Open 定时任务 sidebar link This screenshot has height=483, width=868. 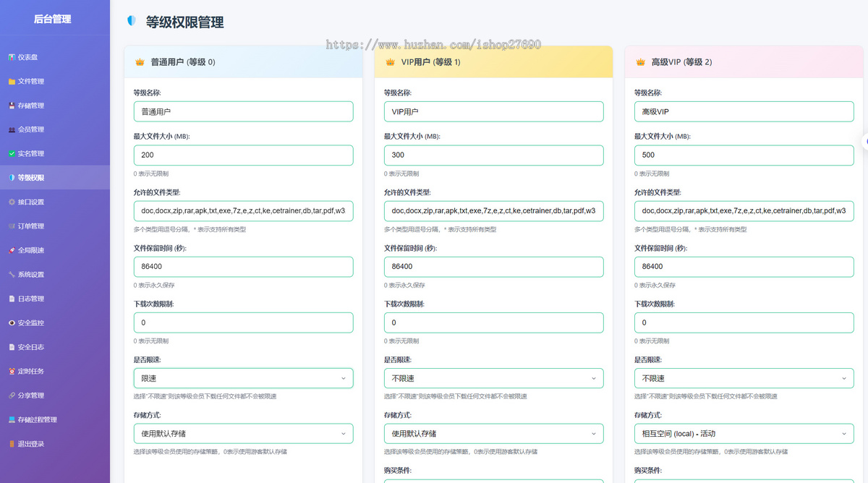point(55,372)
